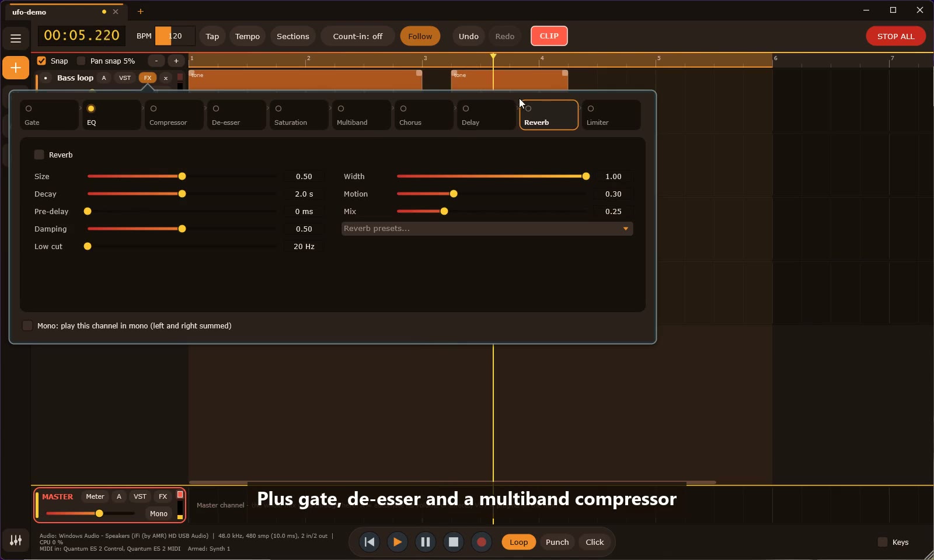934x560 pixels.
Task: Start playback with the play button
Action: [x=398, y=542]
